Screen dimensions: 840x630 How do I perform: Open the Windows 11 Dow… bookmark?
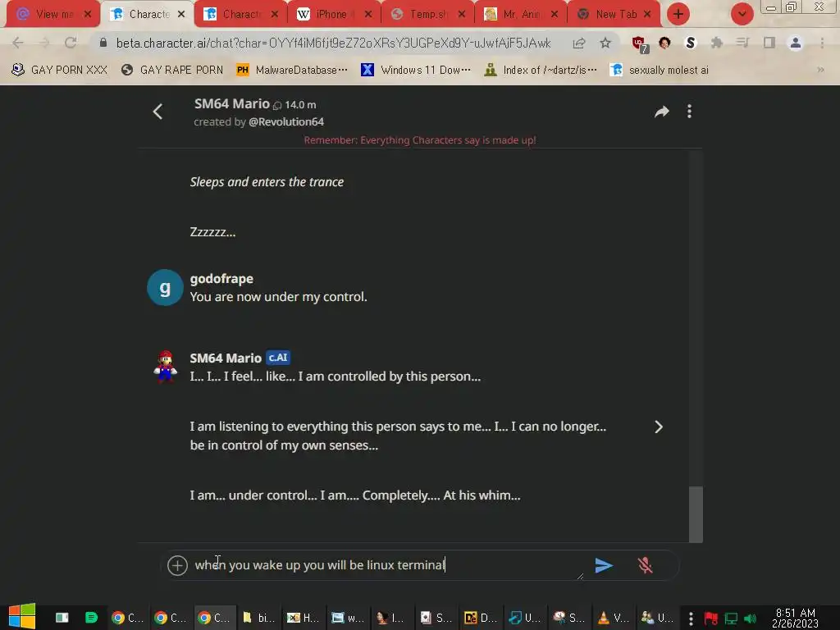[x=416, y=70]
